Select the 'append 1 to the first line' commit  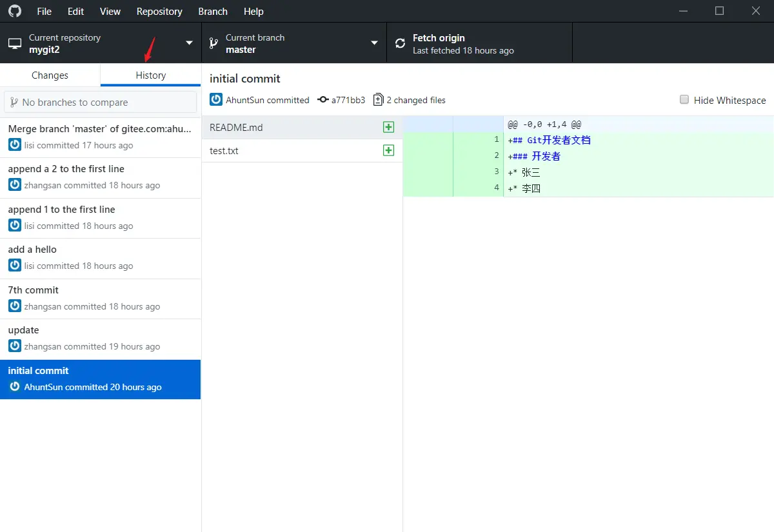[101, 218]
